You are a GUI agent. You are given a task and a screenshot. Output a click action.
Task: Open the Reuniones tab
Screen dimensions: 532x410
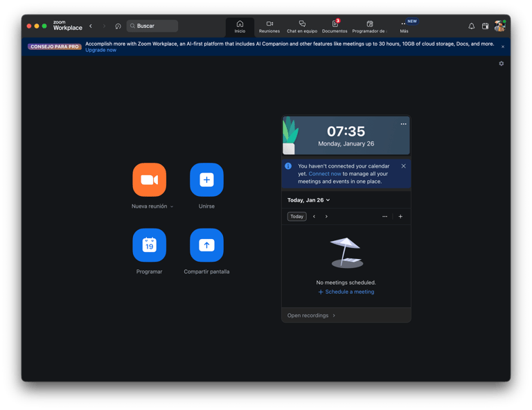[269, 27]
